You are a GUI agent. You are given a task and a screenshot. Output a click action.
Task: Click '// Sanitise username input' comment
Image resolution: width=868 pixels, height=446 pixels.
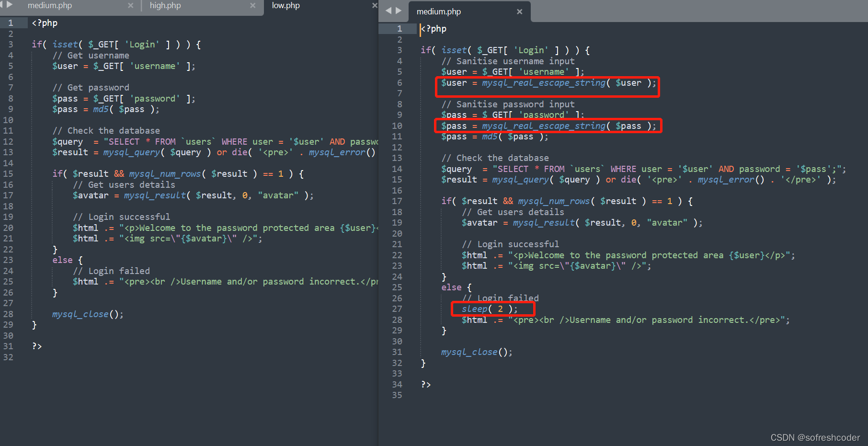[x=508, y=61]
